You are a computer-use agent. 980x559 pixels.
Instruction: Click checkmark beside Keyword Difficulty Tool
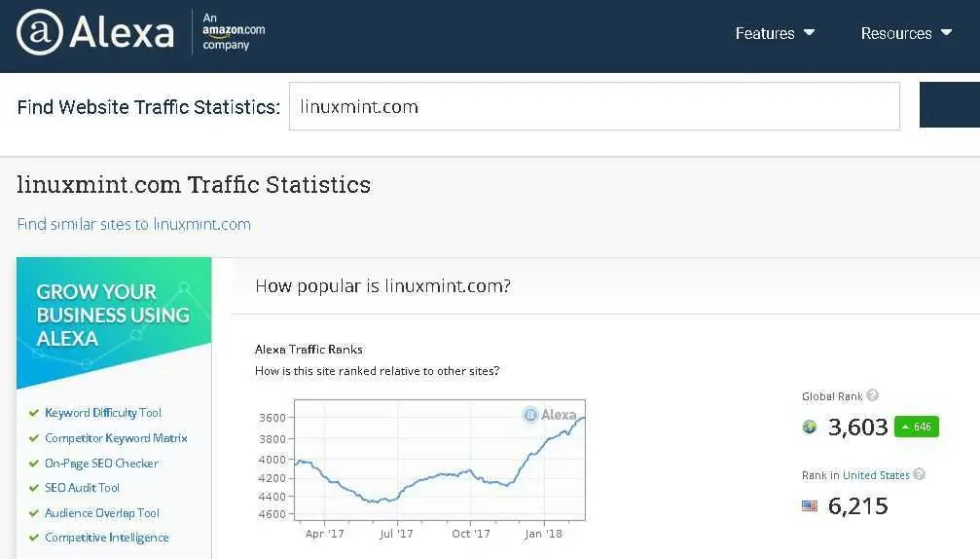(x=34, y=413)
